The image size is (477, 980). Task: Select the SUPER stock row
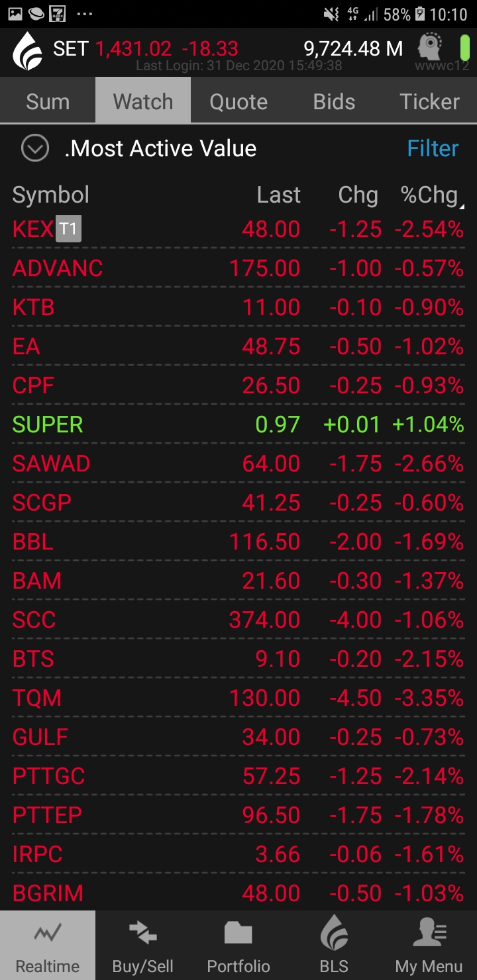coord(238,424)
